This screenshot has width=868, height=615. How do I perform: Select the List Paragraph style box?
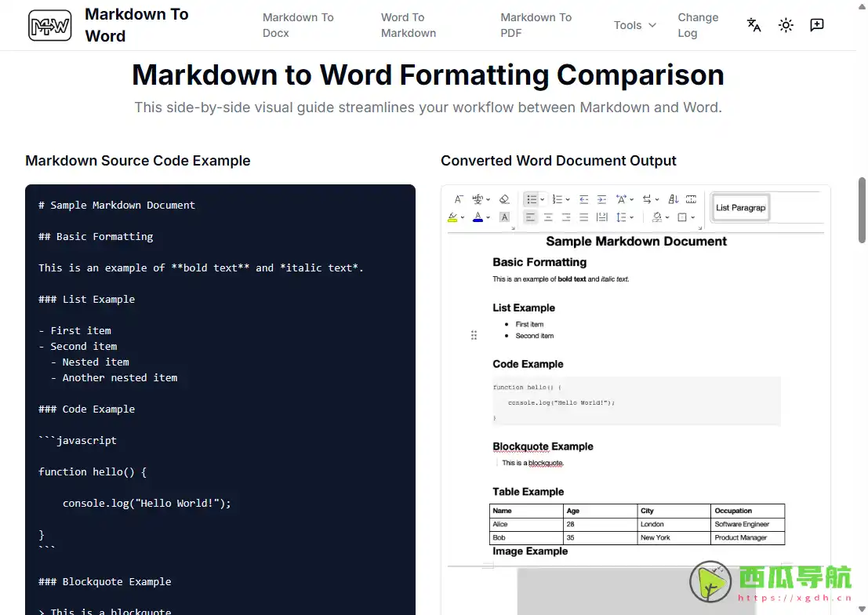coord(741,208)
